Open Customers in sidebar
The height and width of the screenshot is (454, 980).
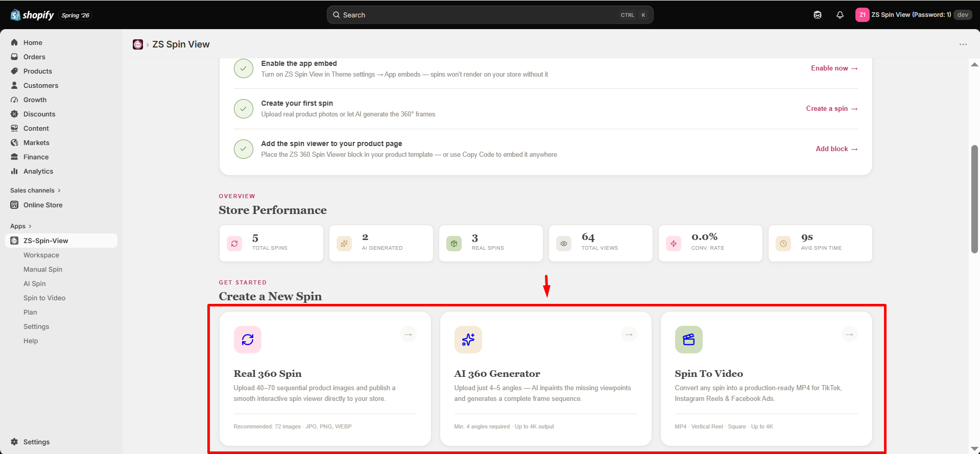(x=61, y=85)
